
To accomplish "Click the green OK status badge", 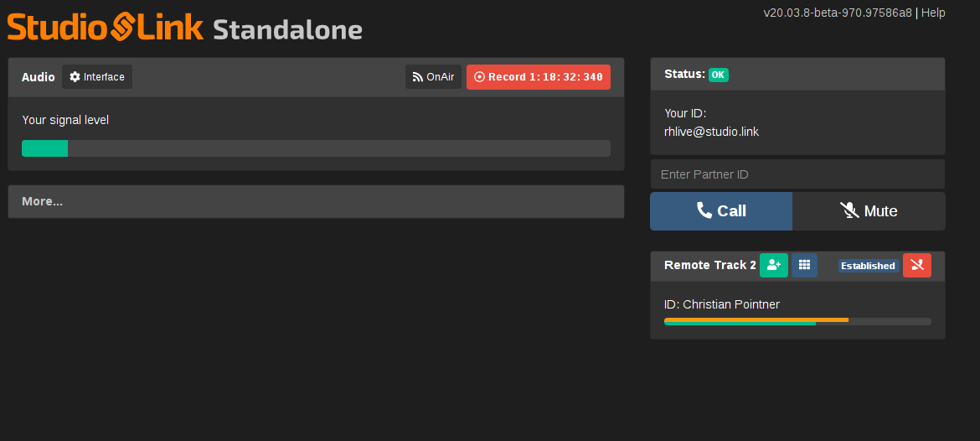I will tap(718, 75).
